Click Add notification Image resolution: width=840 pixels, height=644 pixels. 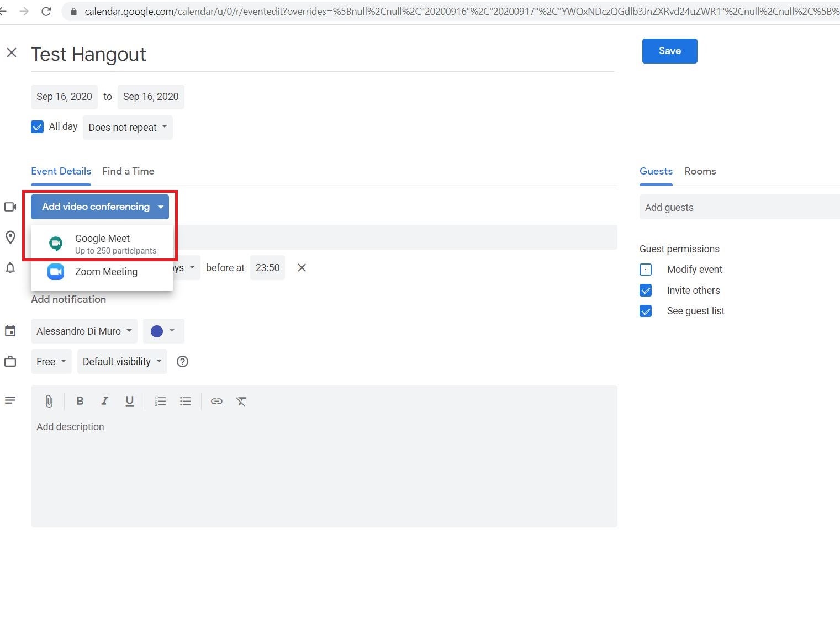coord(68,299)
